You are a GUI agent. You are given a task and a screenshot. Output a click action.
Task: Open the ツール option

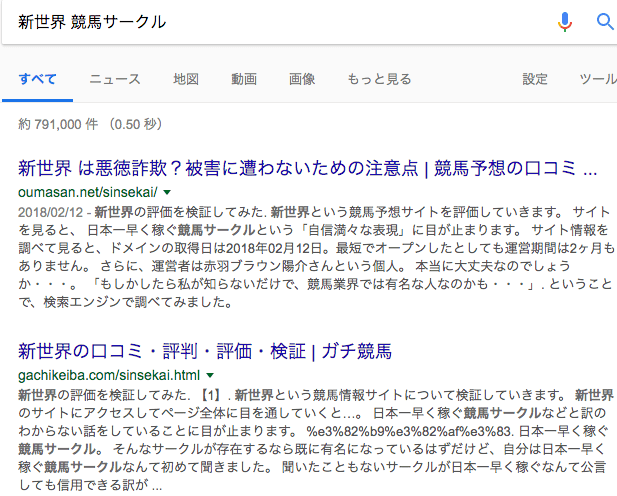pos(598,79)
